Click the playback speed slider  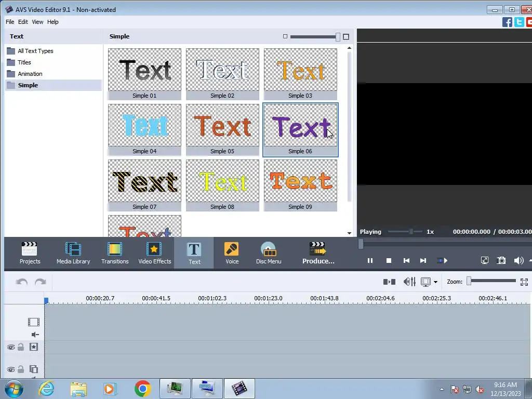[411, 232]
